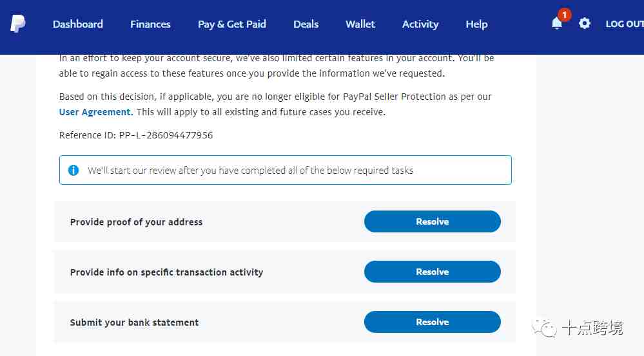Resolve the specific transaction activity task
This screenshot has height=356, width=644.
(432, 272)
